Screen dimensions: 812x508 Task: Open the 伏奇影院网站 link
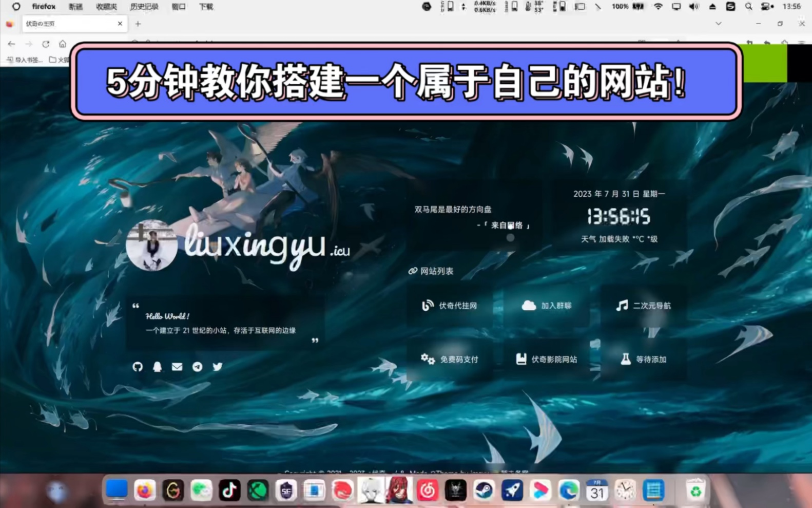(547, 359)
